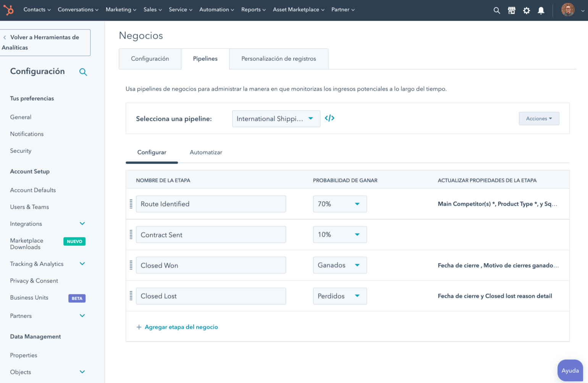Open the Marketplace storefront icon
588x383 pixels.
512,10
